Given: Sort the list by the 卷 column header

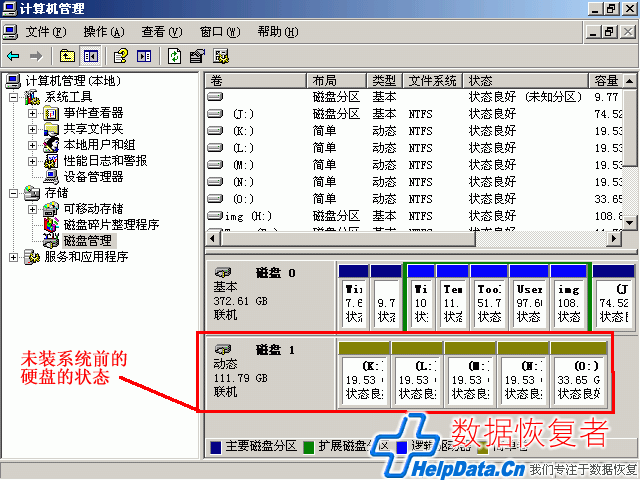Looking at the screenshot, I should [x=256, y=81].
